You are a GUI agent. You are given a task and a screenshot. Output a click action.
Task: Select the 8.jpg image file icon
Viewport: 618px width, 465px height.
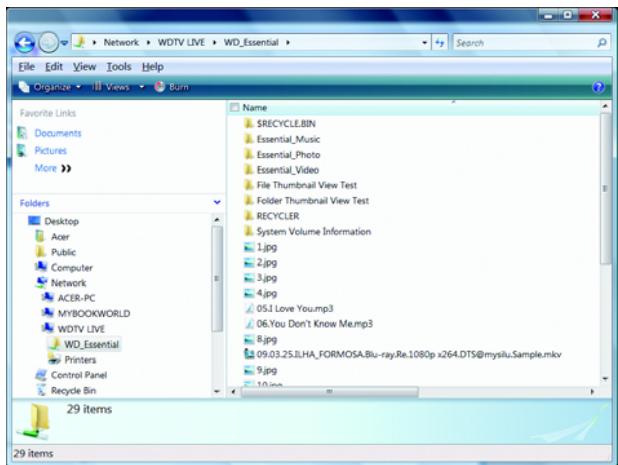(x=249, y=339)
